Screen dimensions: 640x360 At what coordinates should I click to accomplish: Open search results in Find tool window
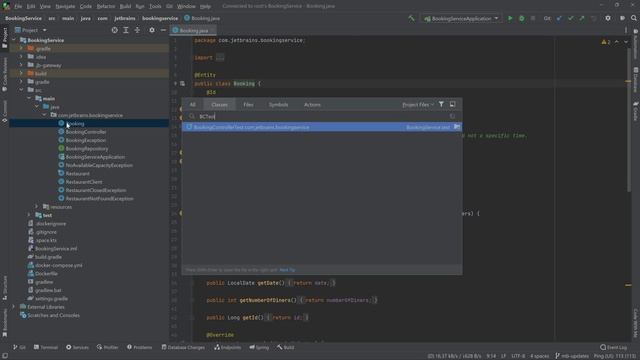pyautogui.click(x=453, y=104)
